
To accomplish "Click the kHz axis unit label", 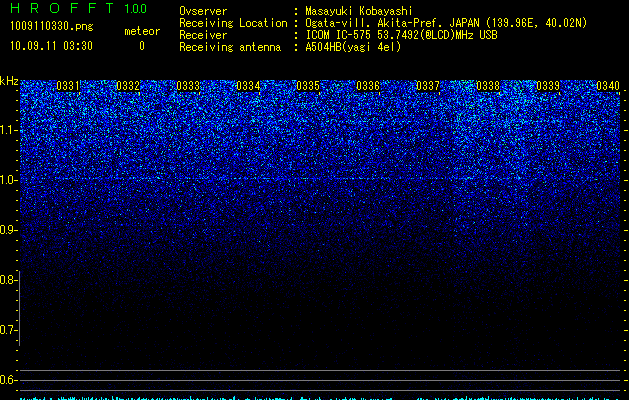I will [x=9, y=81].
